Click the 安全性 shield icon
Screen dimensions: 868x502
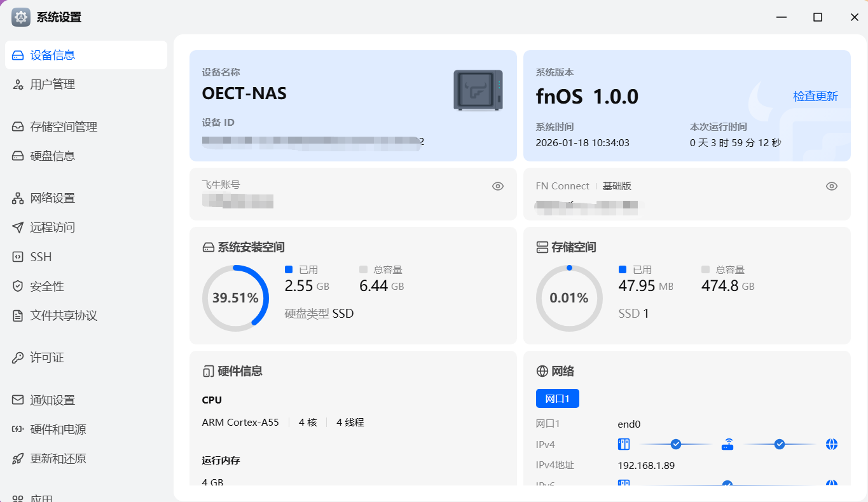[x=18, y=287]
